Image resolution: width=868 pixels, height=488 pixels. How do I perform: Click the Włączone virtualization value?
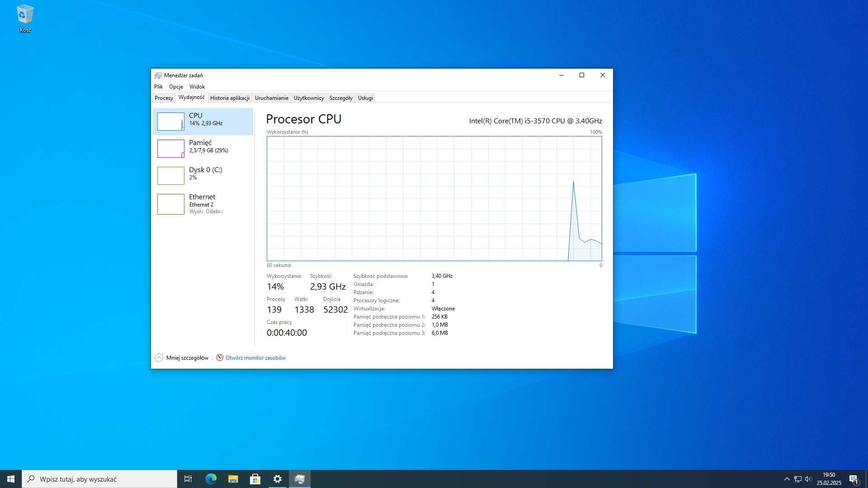click(443, 309)
